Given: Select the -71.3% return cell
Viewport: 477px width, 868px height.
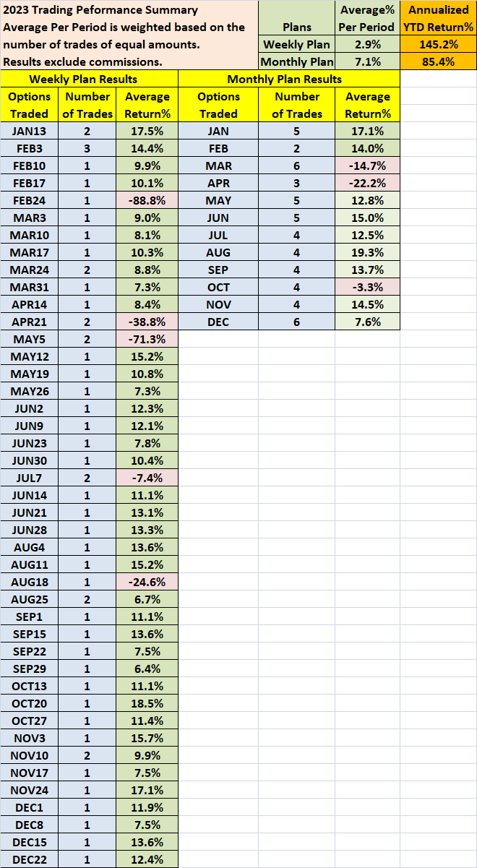Looking at the screenshot, I should click(x=147, y=339).
